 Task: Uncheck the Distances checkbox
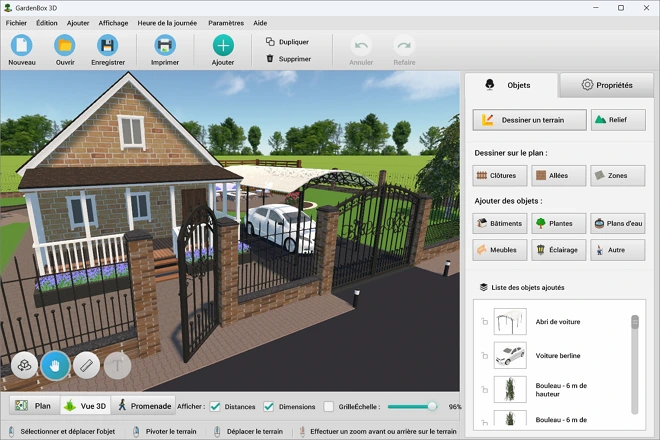tap(215, 406)
